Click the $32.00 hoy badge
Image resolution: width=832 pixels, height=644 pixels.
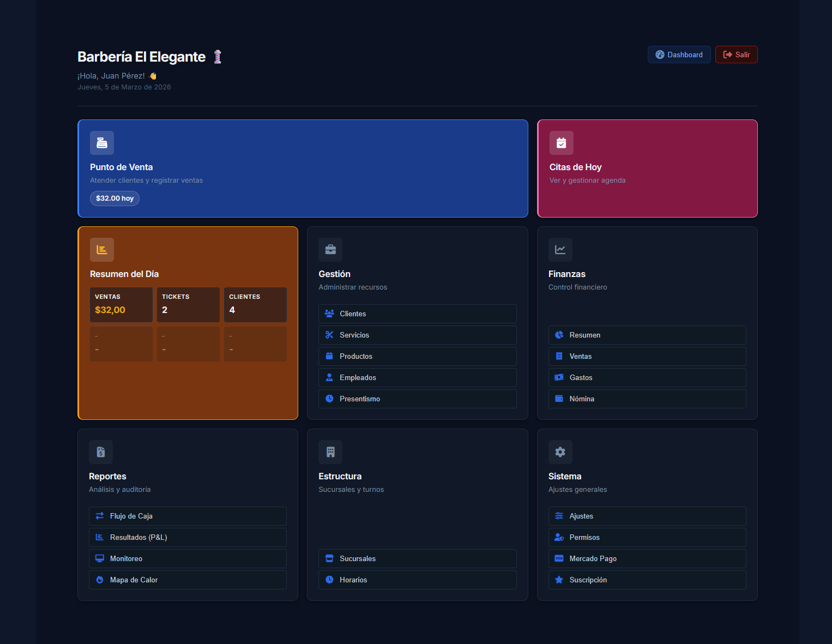pyautogui.click(x=114, y=198)
